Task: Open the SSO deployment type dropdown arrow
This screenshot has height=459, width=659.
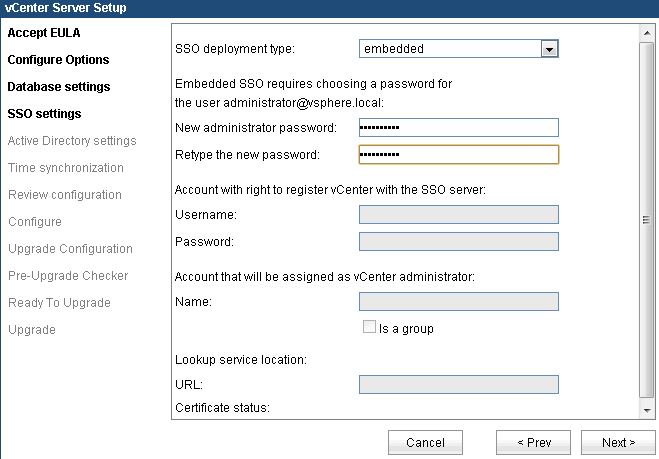Action: (x=549, y=49)
